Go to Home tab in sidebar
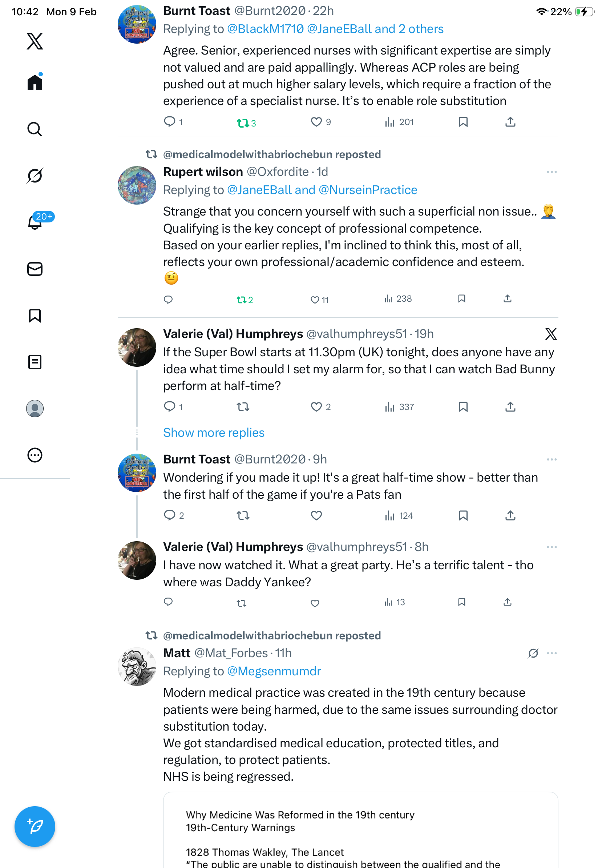Image resolution: width=606 pixels, height=868 pixels. [x=35, y=82]
